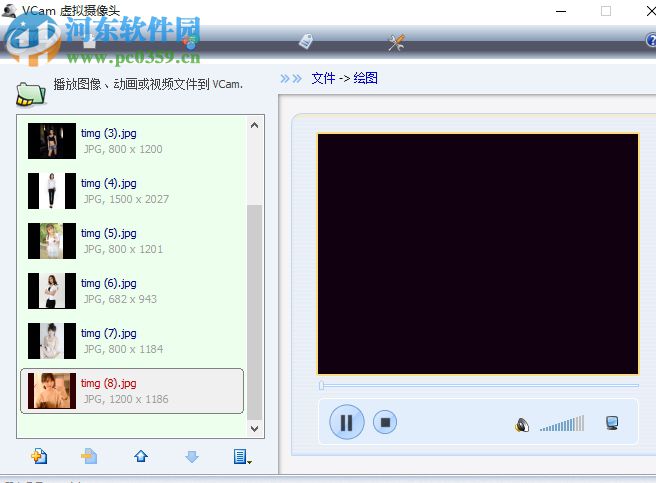Open the tools and settings wrench icon
The width and height of the screenshot is (656, 483).
tap(396, 42)
